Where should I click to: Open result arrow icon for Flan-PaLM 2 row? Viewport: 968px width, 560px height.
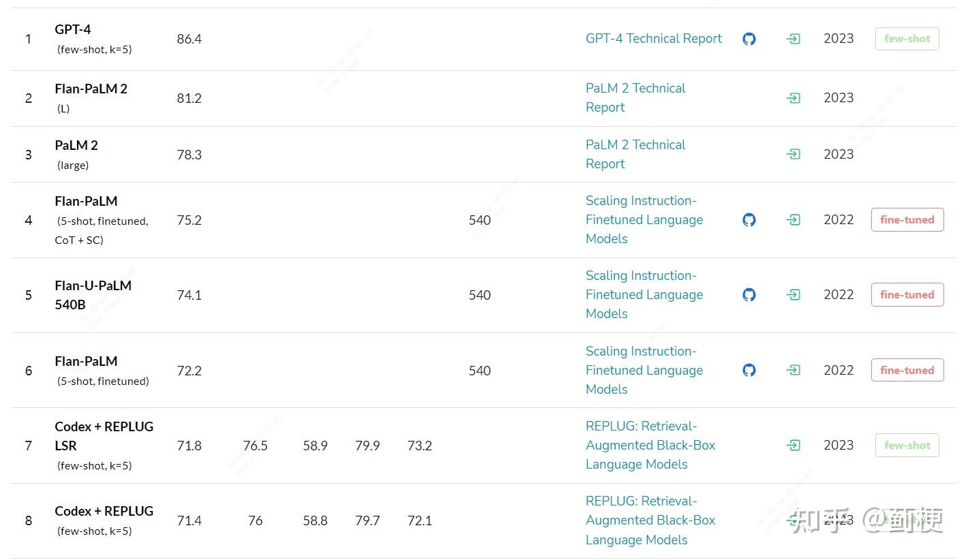coord(793,98)
